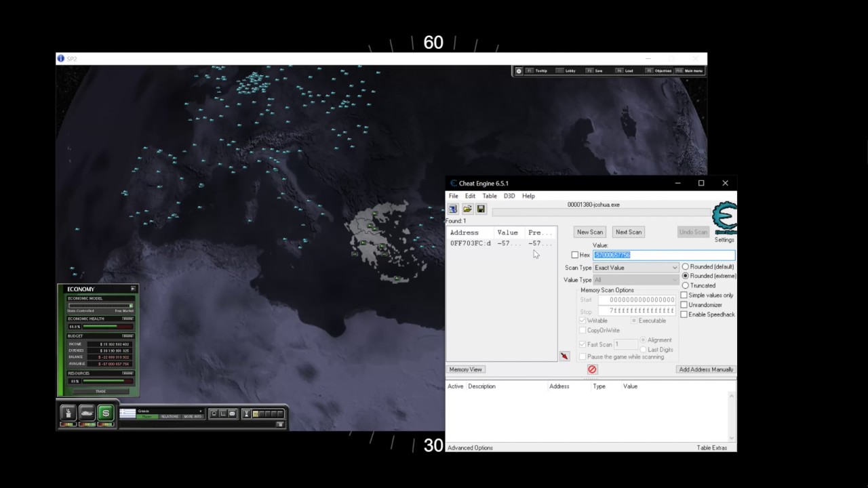Toggle the Hex checkbox
The image size is (868, 488).
point(575,255)
